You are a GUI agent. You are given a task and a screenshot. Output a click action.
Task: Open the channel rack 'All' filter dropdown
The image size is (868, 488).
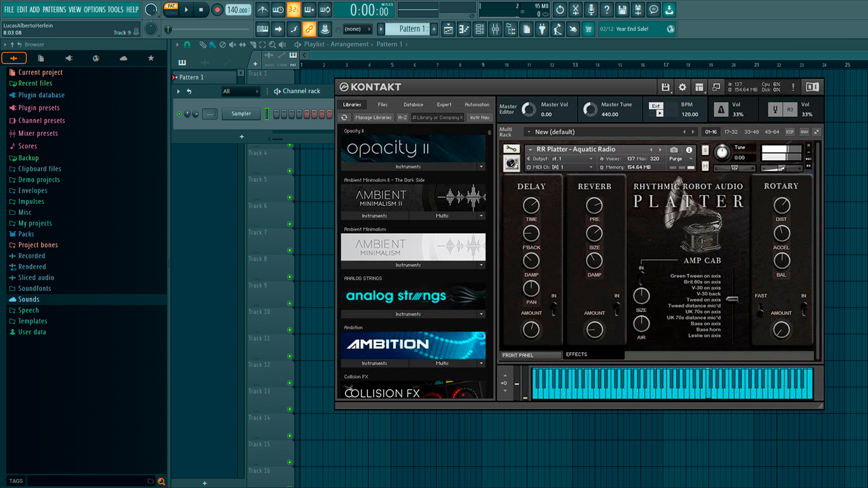click(240, 91)
